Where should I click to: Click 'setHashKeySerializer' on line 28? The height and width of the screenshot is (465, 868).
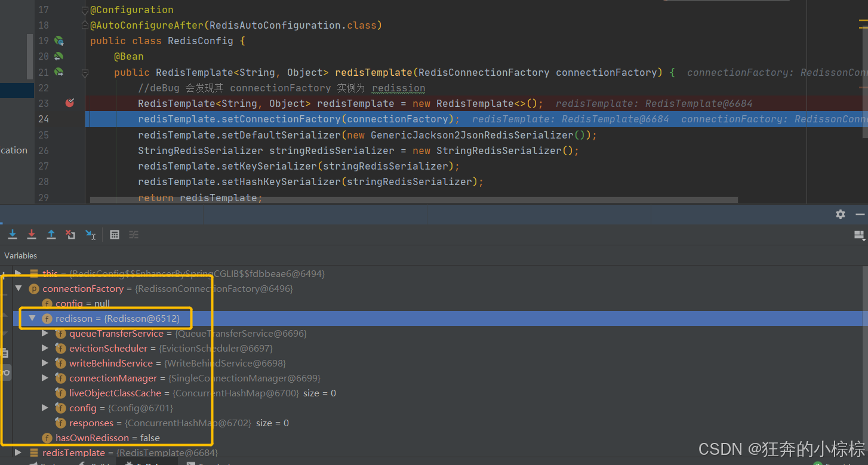pos(281,181)
